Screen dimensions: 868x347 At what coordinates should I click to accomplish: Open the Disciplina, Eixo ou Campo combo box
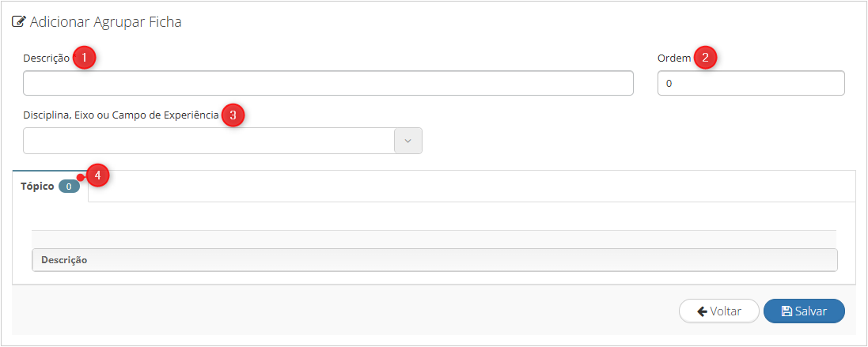click(222, 141)
